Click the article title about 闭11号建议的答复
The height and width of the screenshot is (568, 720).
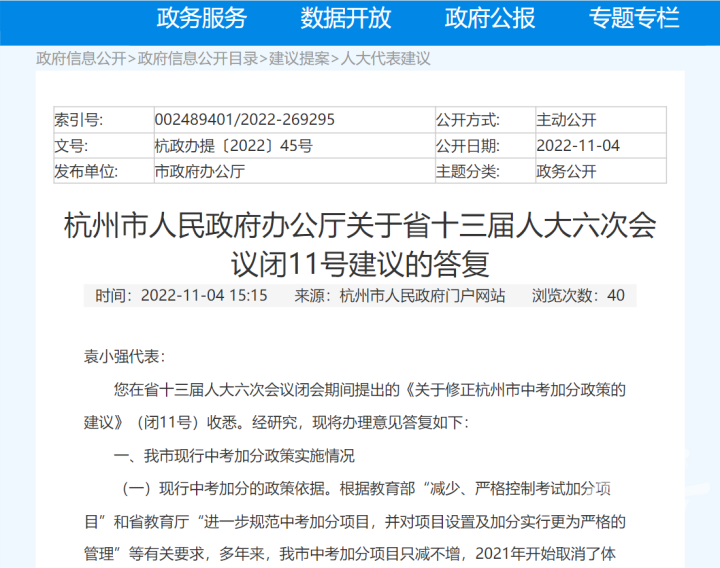pyautogui.click(x=360, y=245)
